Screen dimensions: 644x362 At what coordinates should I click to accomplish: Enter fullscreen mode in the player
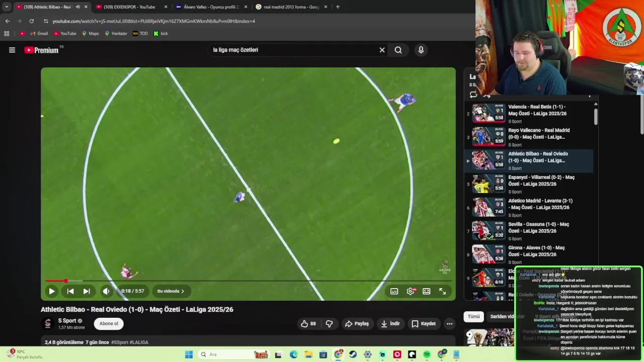[442, 291]
